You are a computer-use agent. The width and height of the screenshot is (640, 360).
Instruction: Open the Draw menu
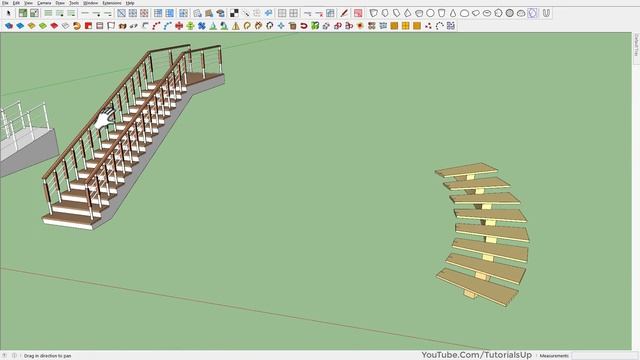click(x=60, y=3)
